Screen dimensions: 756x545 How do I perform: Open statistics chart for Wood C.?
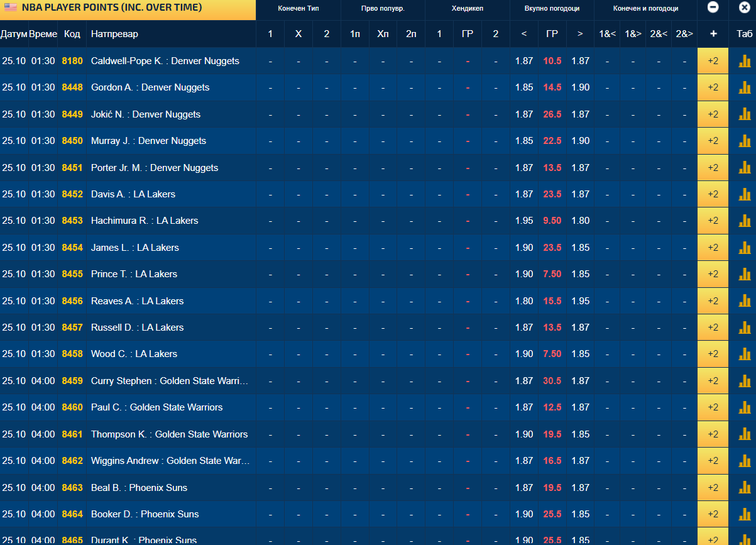[744, 354]
